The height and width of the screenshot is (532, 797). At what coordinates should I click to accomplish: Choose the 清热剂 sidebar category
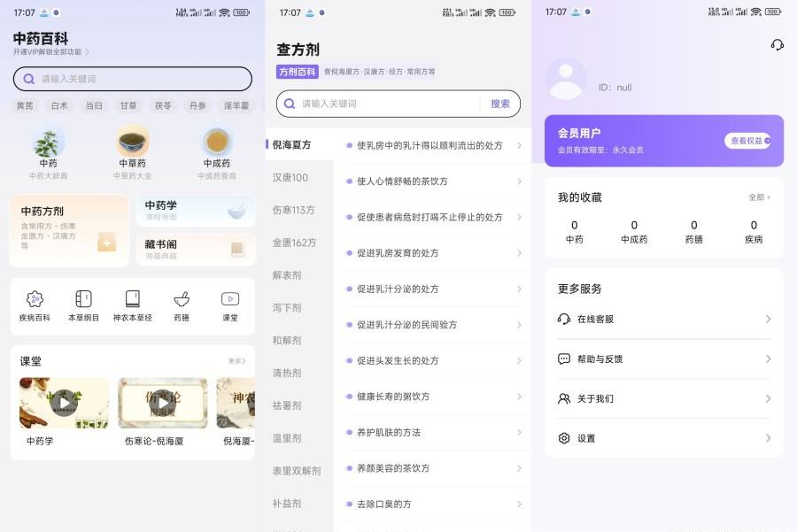click(x=287, y=373)
